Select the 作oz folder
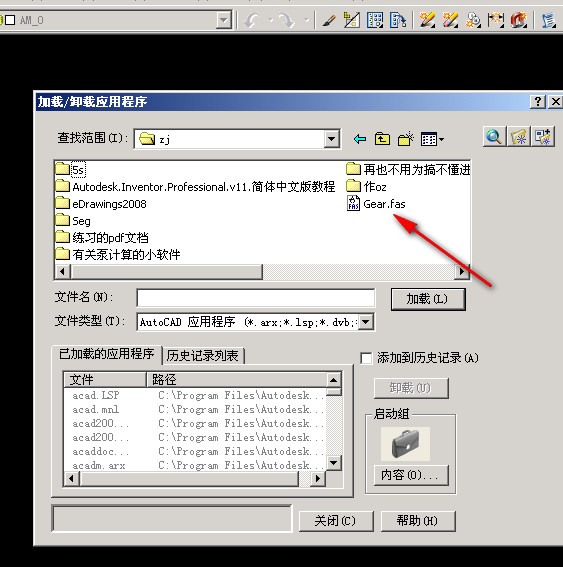This screenshot has width=563, height=567. (x=366, y=187)
